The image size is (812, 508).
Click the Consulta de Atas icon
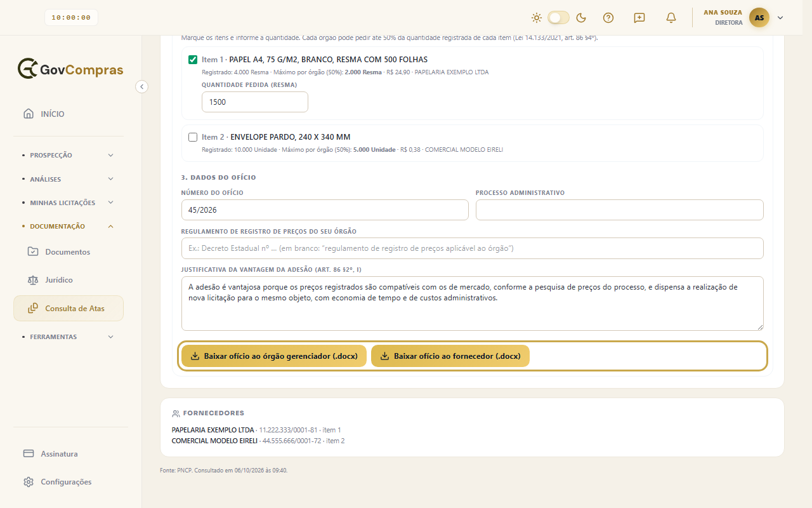tap(33, 309)
